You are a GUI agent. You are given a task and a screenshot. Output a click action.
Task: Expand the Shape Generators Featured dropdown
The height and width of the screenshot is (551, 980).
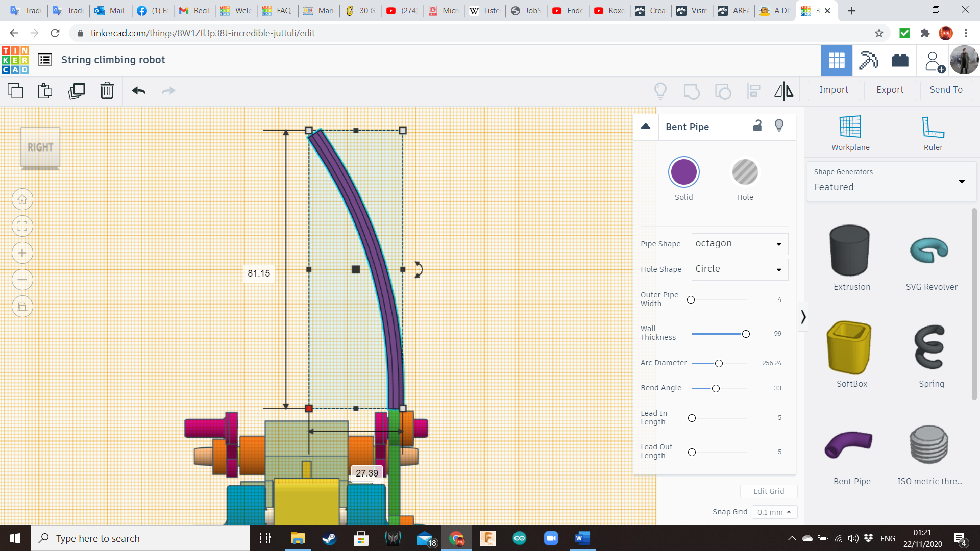(891, 181)
